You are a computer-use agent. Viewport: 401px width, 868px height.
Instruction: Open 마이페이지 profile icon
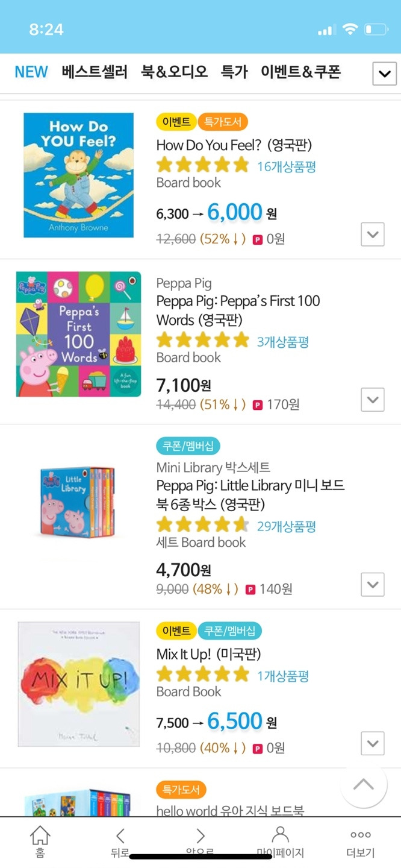point(281,835)
